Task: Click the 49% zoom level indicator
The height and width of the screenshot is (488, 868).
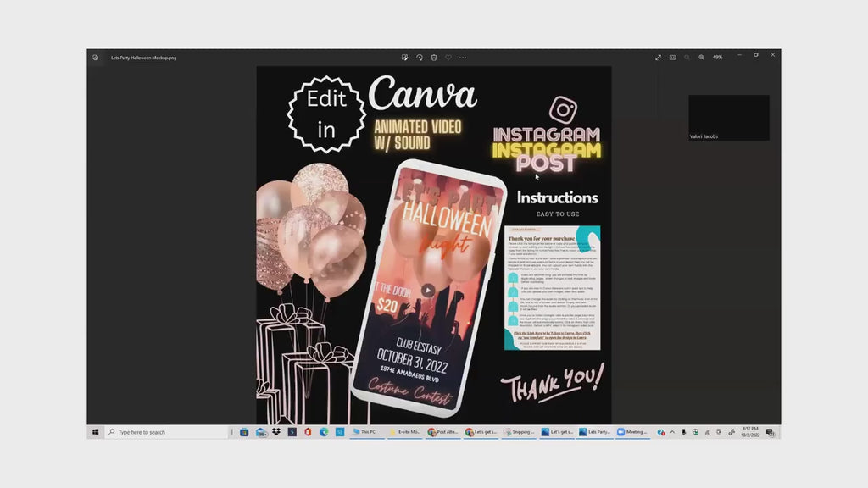Action: pos(717,58)
